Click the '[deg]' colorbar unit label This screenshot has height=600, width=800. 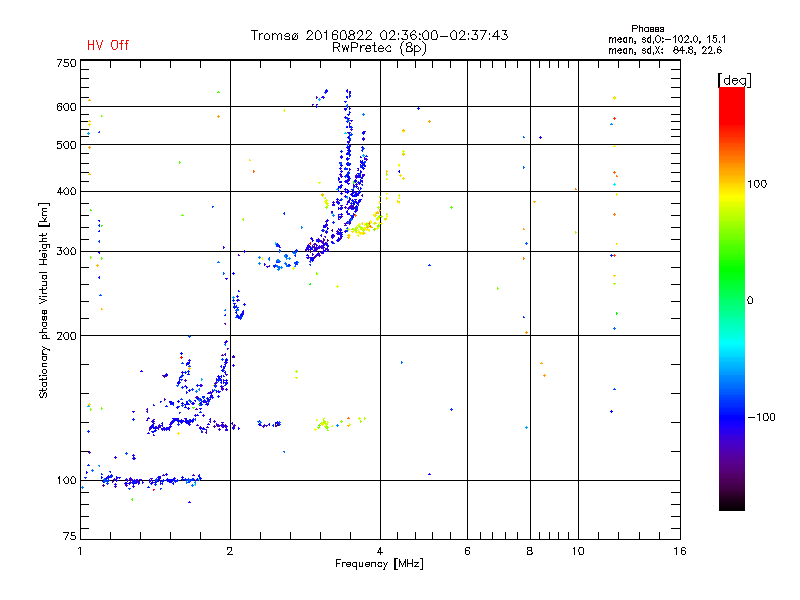pos(734,80)
